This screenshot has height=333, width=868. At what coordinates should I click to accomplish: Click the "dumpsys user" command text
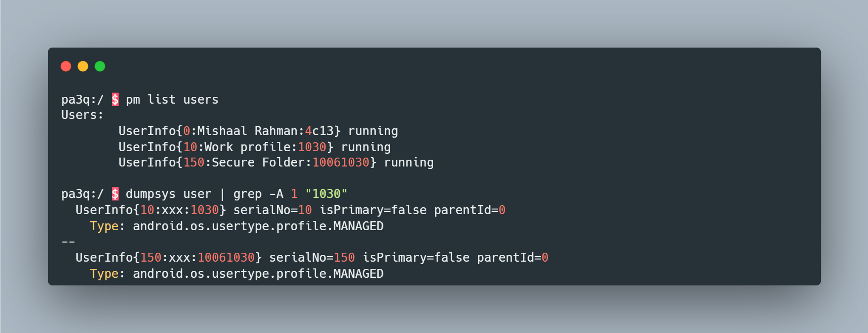[x=168, y=194]
